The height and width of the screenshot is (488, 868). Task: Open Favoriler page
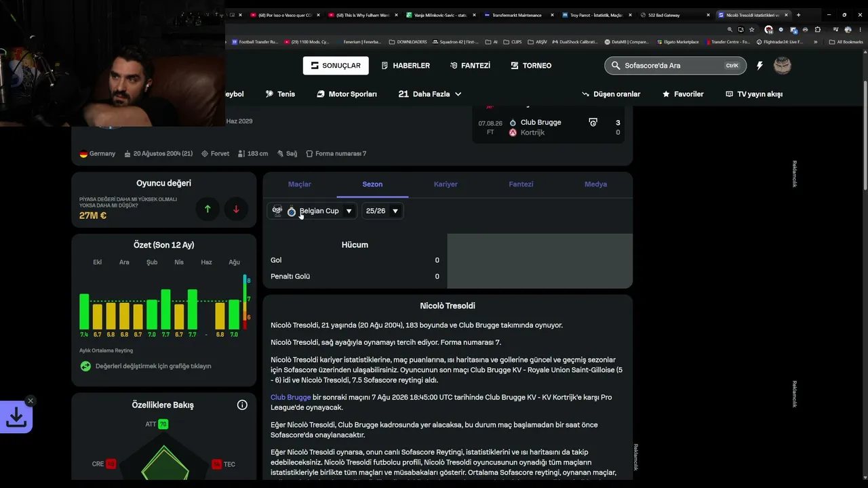coord(683,94)
